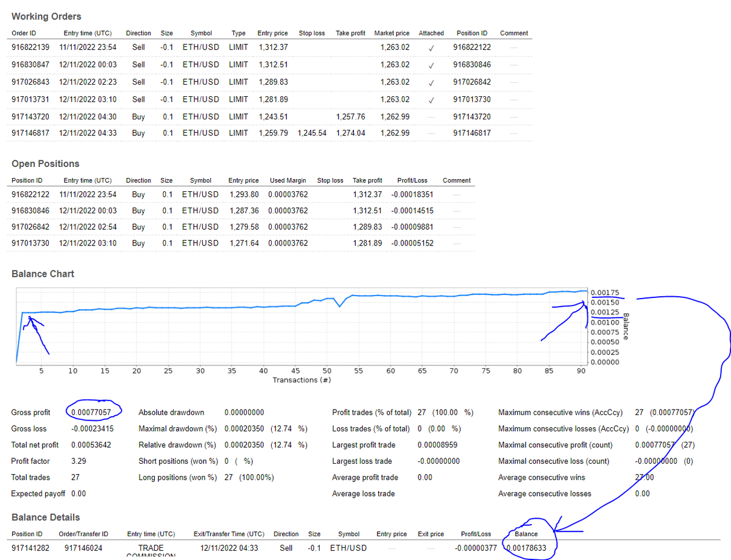This screenshot has height=560, width=731.
Task: Click the vertical Balance axis label
Action: [x=625, y=327]
